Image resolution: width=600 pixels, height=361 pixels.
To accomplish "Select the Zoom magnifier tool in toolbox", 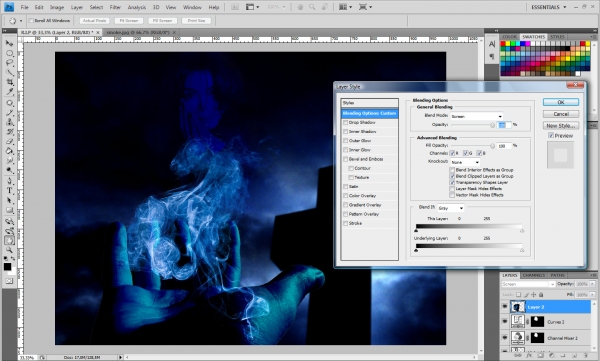I will [10, 250].
